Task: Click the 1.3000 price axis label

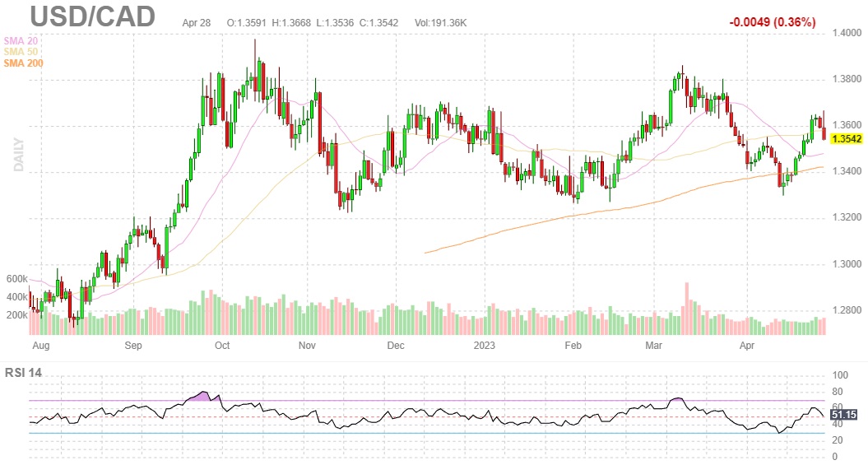Action: click(847, 264)
